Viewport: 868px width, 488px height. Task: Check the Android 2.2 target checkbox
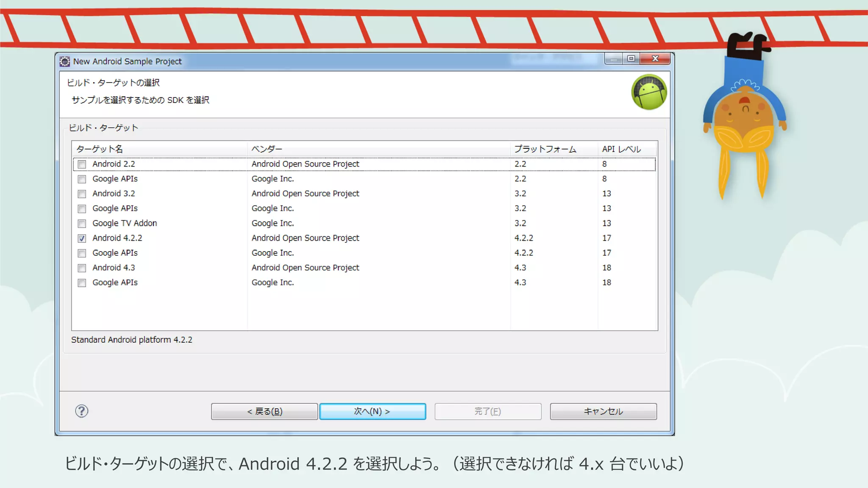82,164
